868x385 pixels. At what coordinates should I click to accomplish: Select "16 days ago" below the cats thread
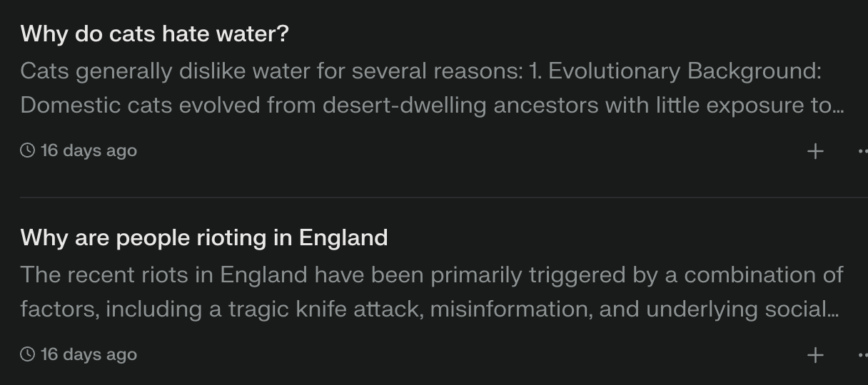[89, 150]
